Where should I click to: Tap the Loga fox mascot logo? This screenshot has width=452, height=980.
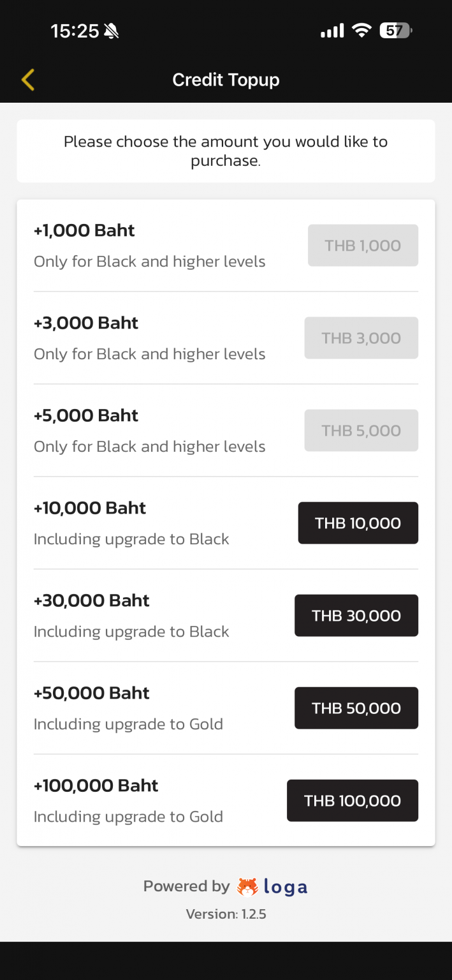coord(247,886)
